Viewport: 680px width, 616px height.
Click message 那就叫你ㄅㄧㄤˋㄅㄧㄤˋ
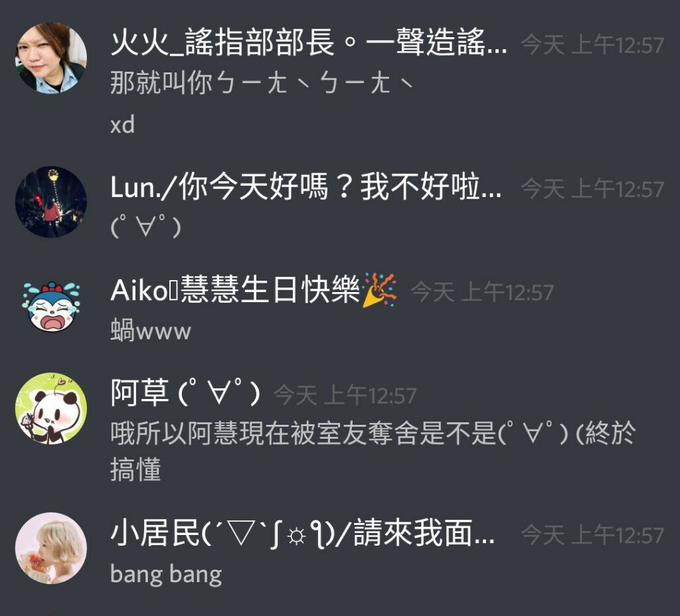(x=262, y=83)
